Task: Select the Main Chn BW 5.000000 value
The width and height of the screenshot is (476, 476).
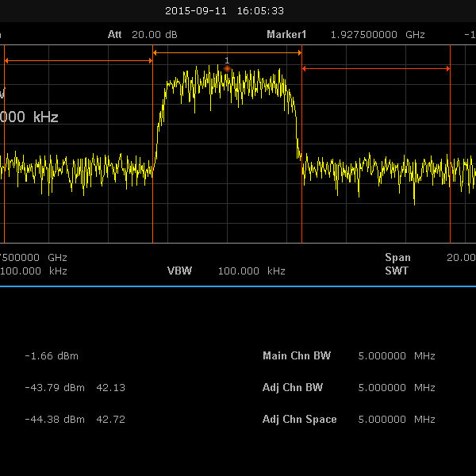Action: coord(382,356)
